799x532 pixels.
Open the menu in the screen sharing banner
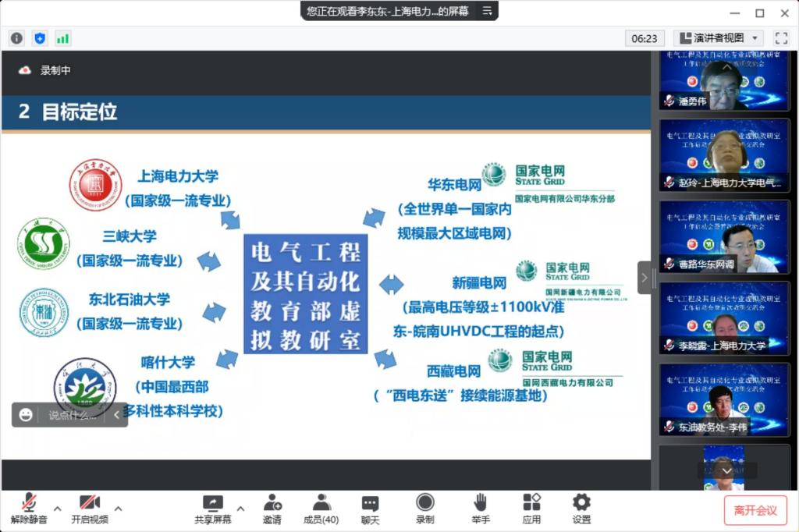[487, 11]
